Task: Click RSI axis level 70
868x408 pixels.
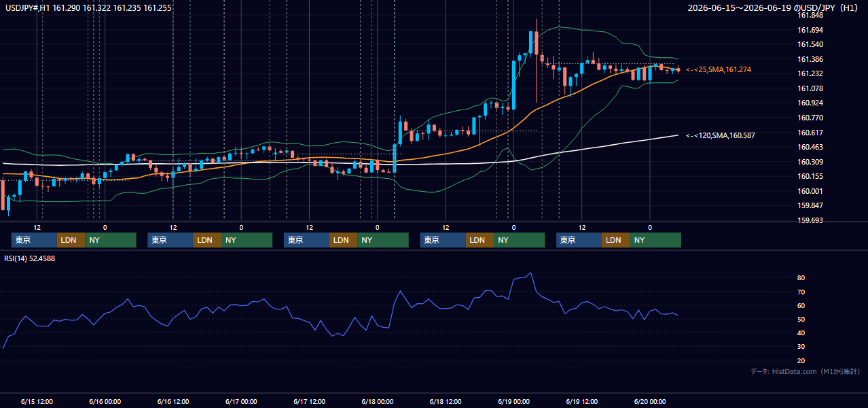Action: click(x=801, y=292)
